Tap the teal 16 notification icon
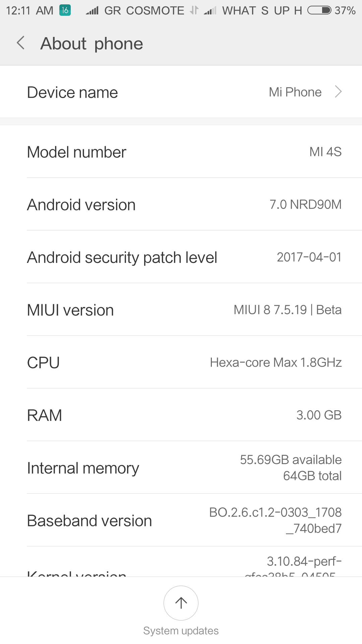Screen dimensions: 362x644 click(65, 10)
